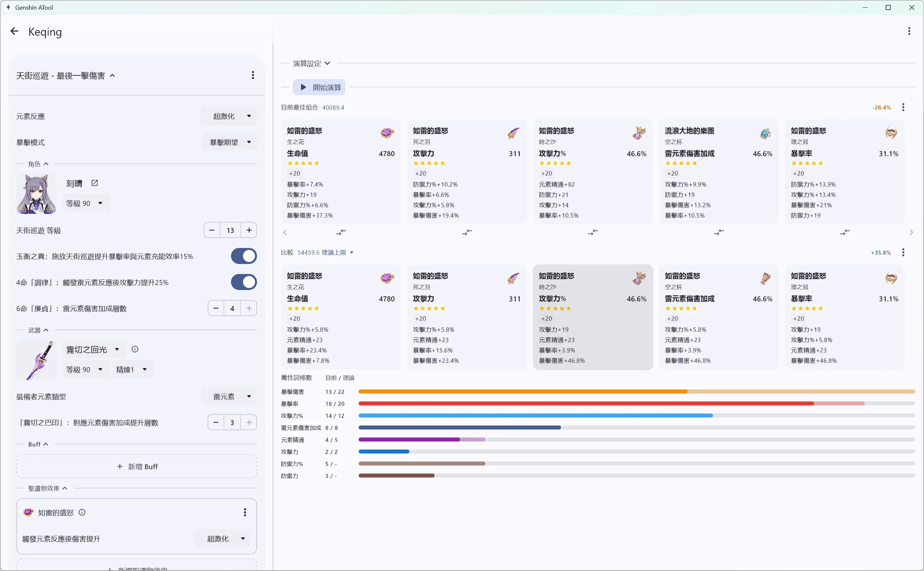The image size is (924, 571).
Task: Select the highlighted 時之沙 comparison card
Action: point(593,317)
